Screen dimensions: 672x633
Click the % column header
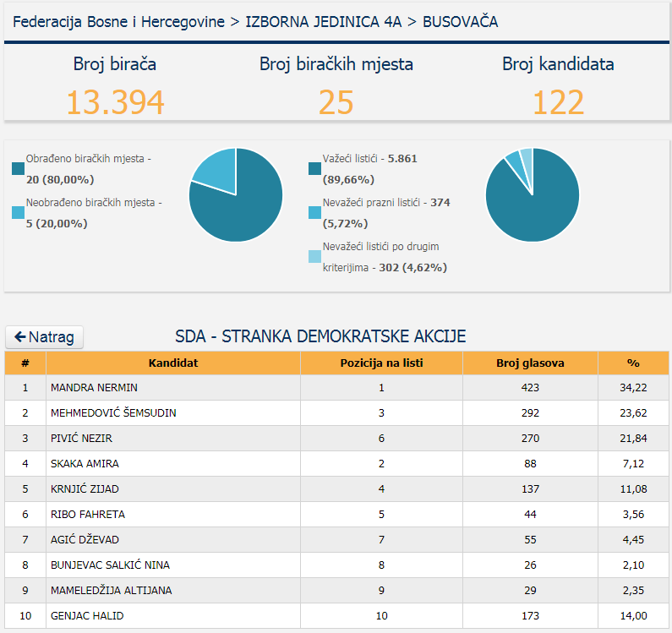click(x=633, y=363)
